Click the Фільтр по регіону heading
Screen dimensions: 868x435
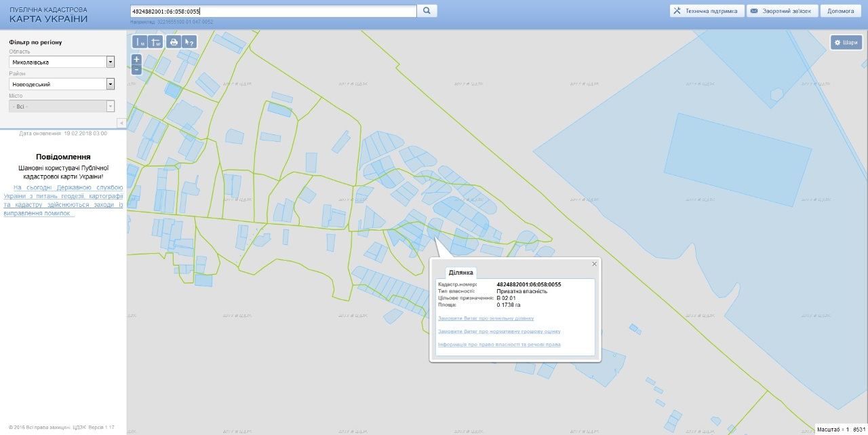pyautogui.click(x=35, y=42)
